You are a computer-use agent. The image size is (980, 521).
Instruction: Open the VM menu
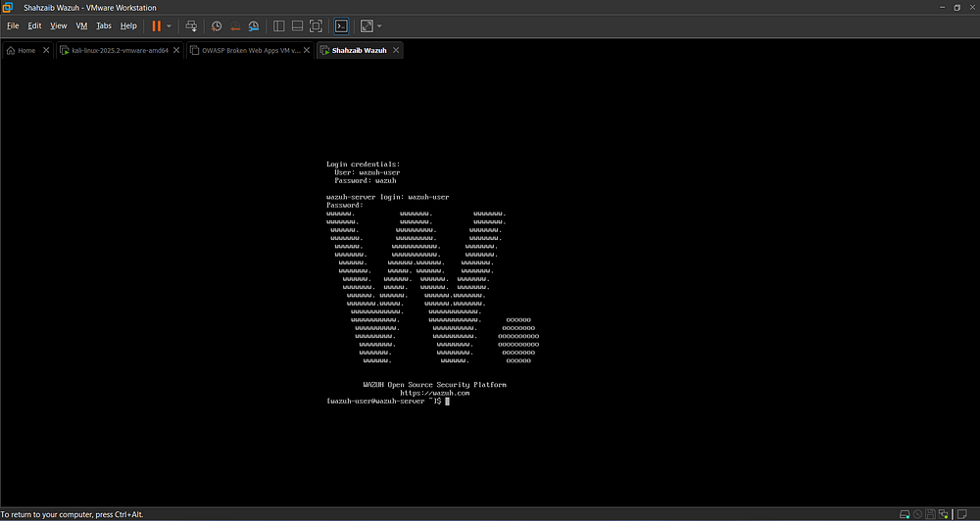pos(81,25)
